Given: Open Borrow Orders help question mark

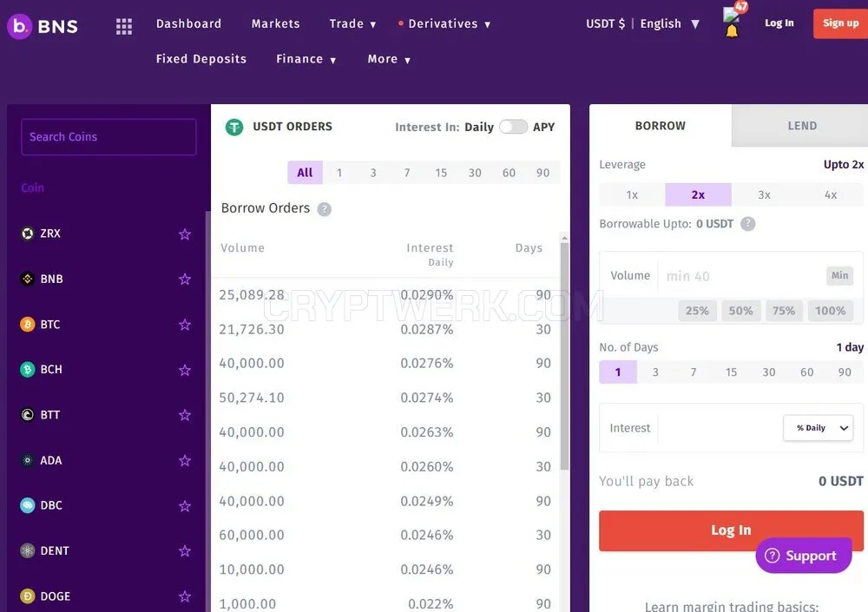Looking at the screenshot, I should 325,209.
